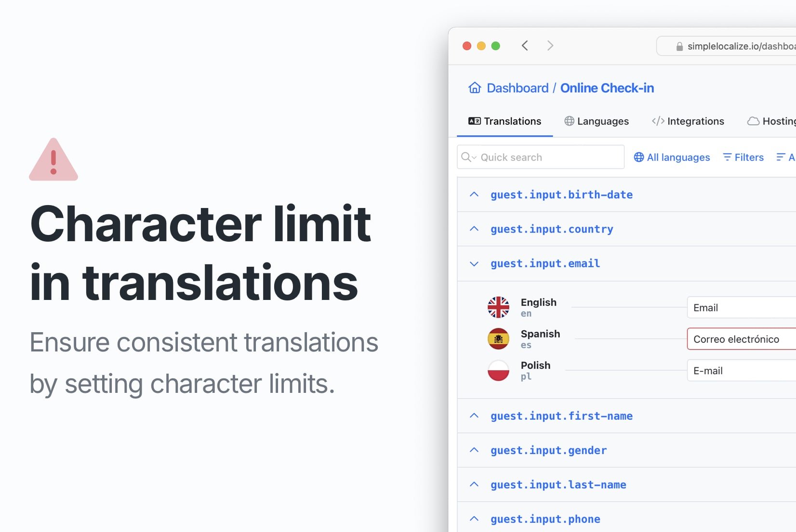796x532 pixels.
Task: Click the United Kingdom flag icon
Action: pyautogui.click(x=498, y=307)
